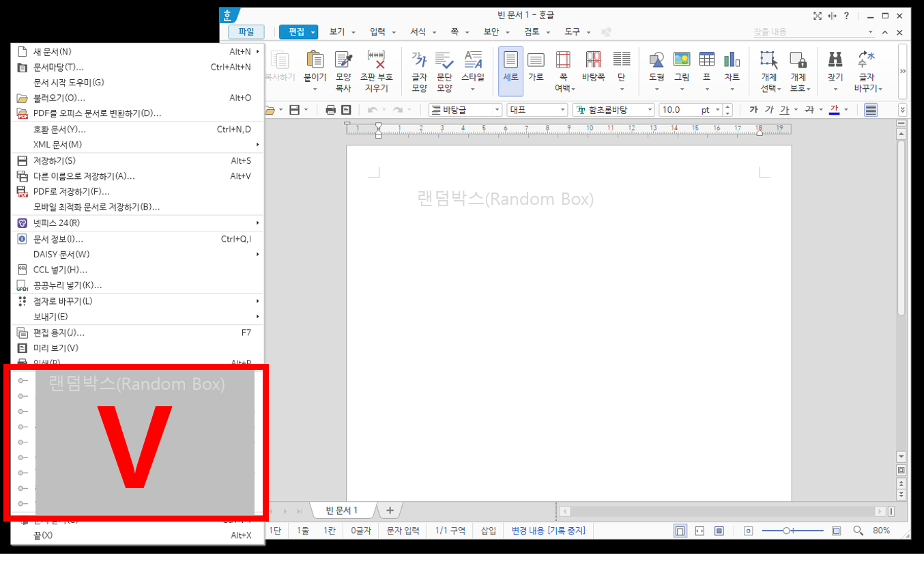Enable 가로 landscape page orientation
The height and width of the screenshot is (581, 924).
pos(536,65)
